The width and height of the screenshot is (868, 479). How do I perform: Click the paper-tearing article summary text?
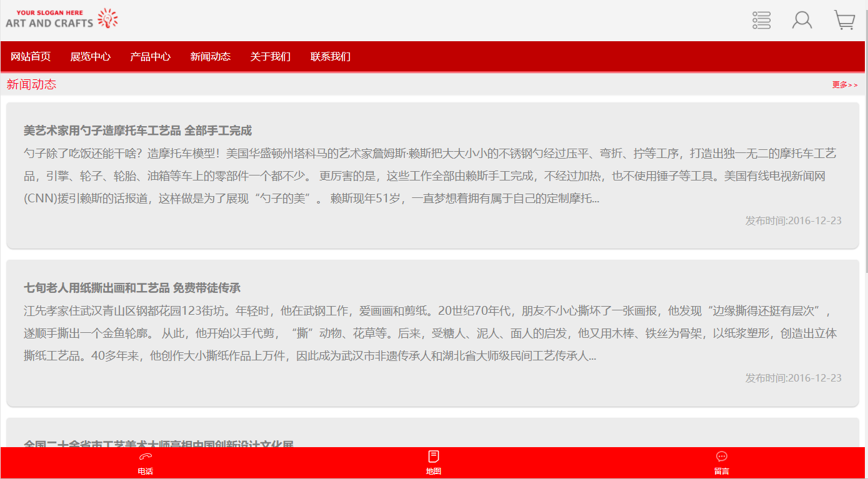pyautogui.click(x=430, y=333)
